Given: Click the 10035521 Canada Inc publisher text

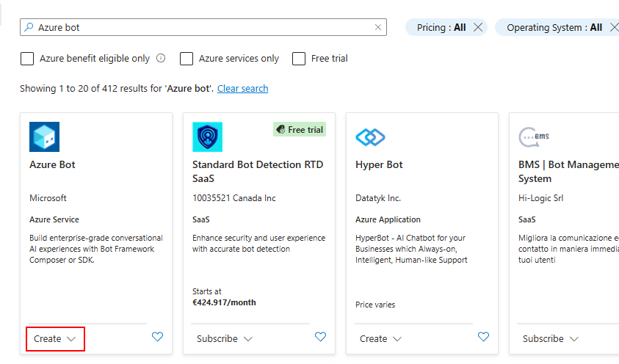Looking at the screenshot, I should point(234,198).
